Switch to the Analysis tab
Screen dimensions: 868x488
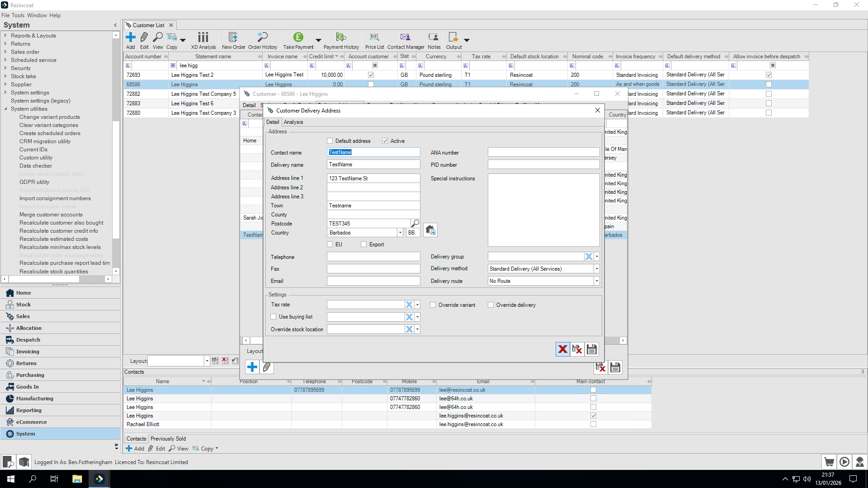coord(293,122)
